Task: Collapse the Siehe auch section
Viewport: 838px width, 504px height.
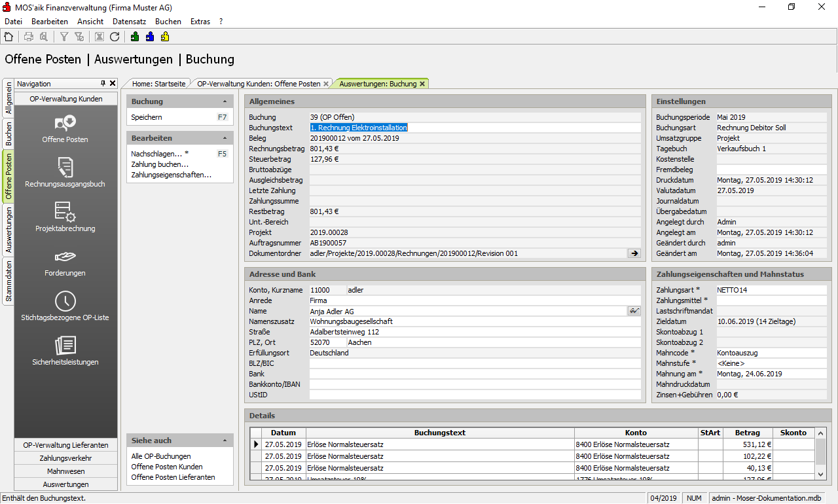Action: [x=225, y=441]
